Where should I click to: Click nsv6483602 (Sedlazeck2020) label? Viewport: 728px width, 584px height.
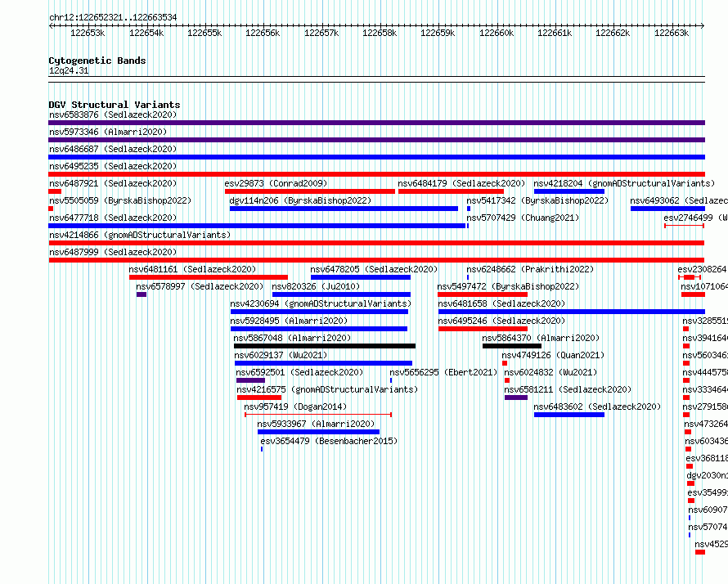pyautogui.click(x=597, y=407)
